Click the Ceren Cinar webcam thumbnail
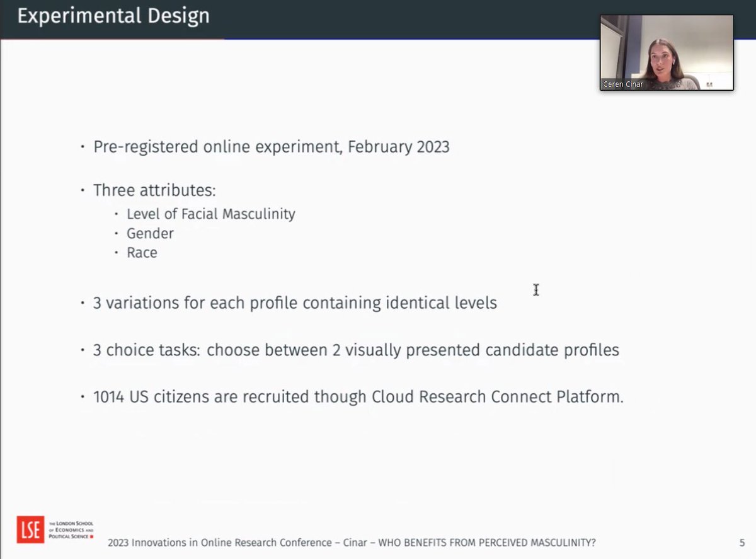756x559 pixels. 667,53
